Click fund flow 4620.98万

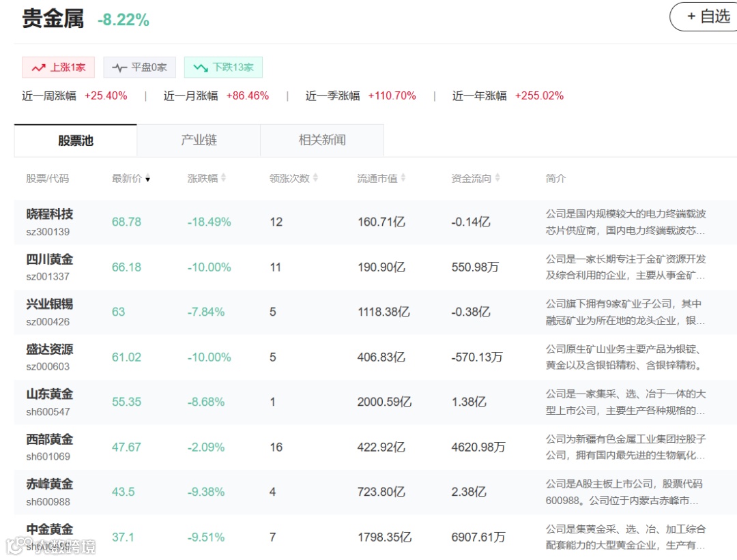click(x=478, y=447)
